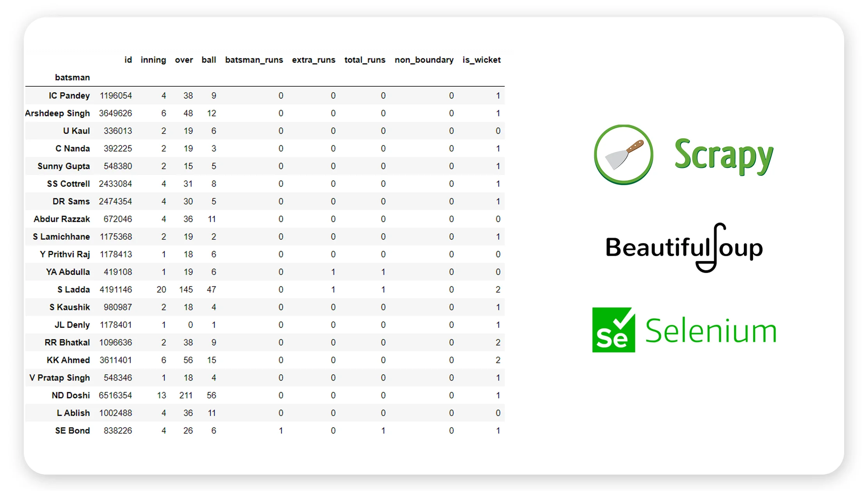The width and height of the screenshot is (868, 491).
Task: Click id value 3649626
Action: pyautogui.click(x=116, y=113)
